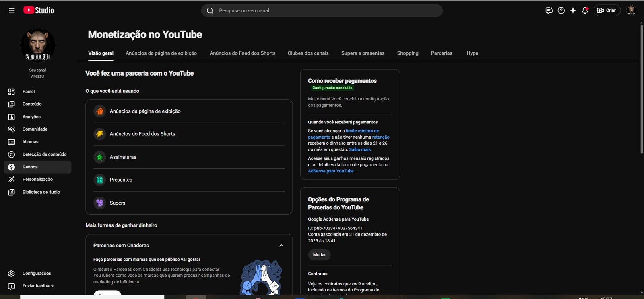
Task: Click the search magnifier icon
Action: [210, 11]
